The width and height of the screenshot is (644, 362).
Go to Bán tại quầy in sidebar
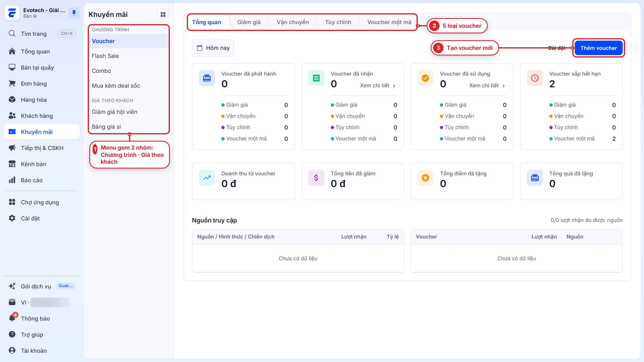click(42, 67)
